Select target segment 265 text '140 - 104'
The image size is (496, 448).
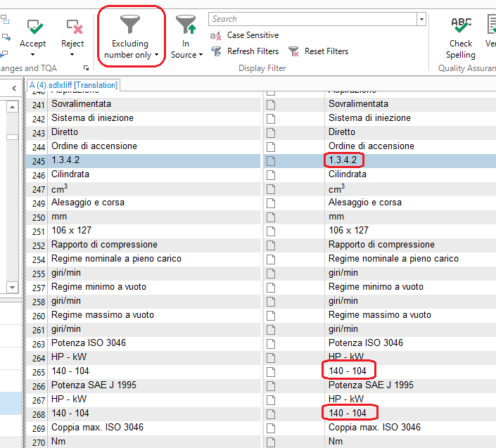click(347, 371)
